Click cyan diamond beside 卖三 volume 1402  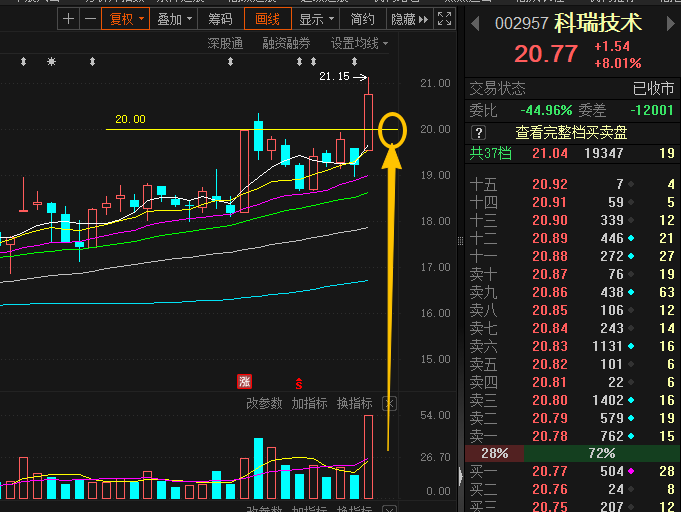(631, 400)
